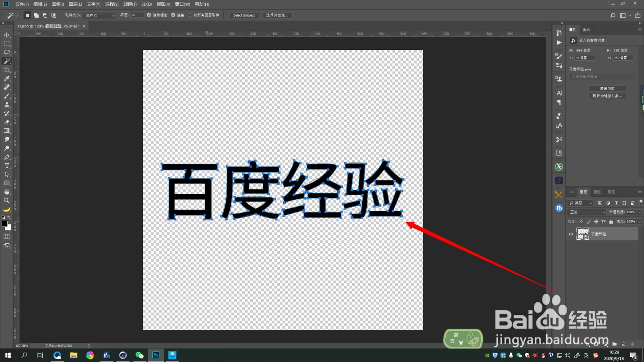Viewport: 644px width, 362px height.
Task: Click the background color swatch
Action: click(9, 228)
